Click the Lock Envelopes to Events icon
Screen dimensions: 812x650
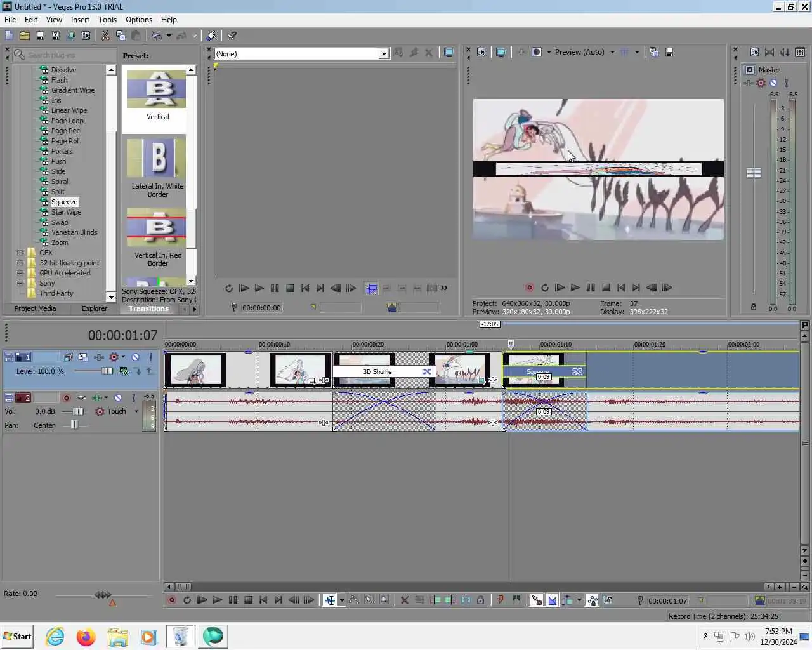[x=592, y=600]
